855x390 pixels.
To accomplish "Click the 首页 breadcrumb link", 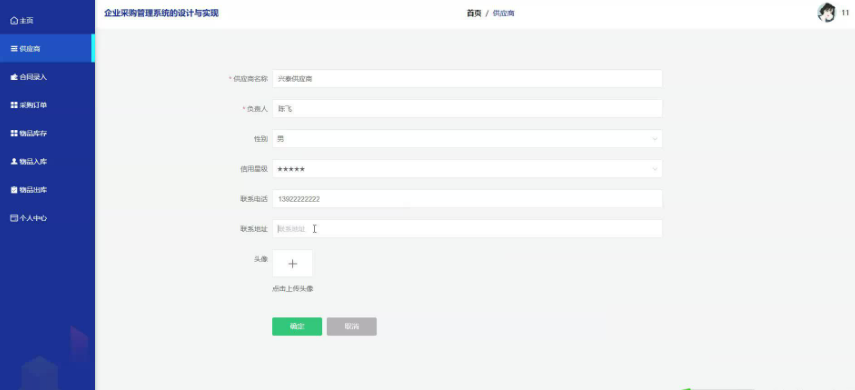I will coord(474,13).
